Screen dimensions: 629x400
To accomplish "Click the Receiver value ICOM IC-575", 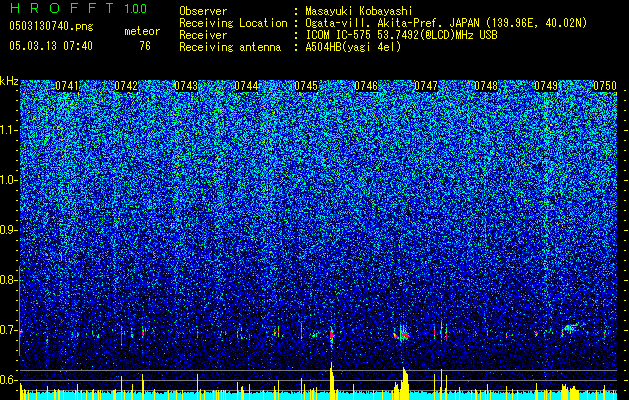I will [401, 35].
